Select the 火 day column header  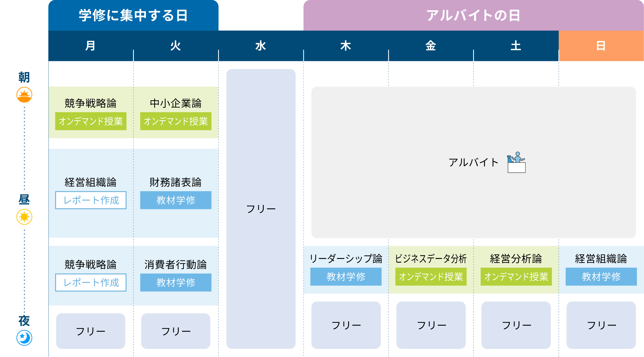click(176, 46)
